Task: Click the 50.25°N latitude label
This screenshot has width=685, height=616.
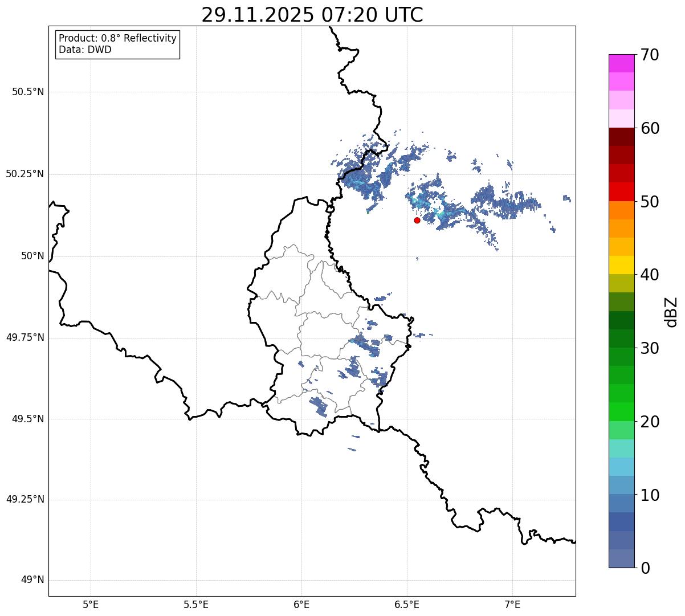Action: click(x=25, y=174)
